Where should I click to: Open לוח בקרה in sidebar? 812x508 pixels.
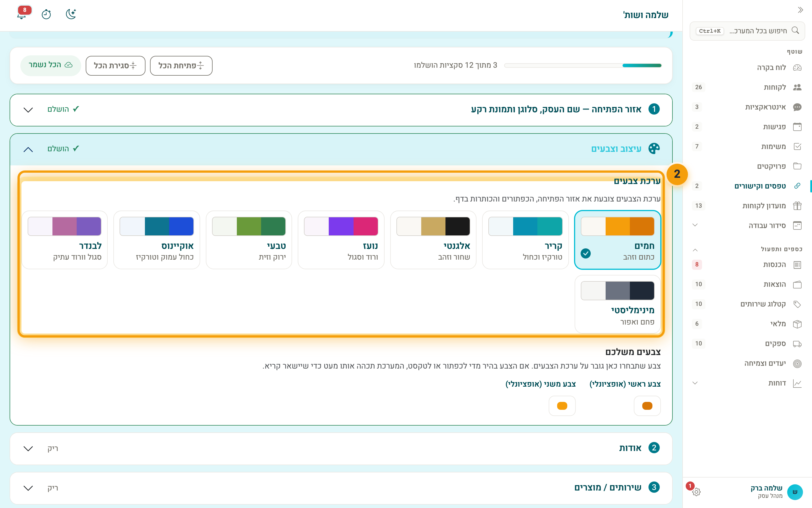pyautogui.click(x=748, y=67)
